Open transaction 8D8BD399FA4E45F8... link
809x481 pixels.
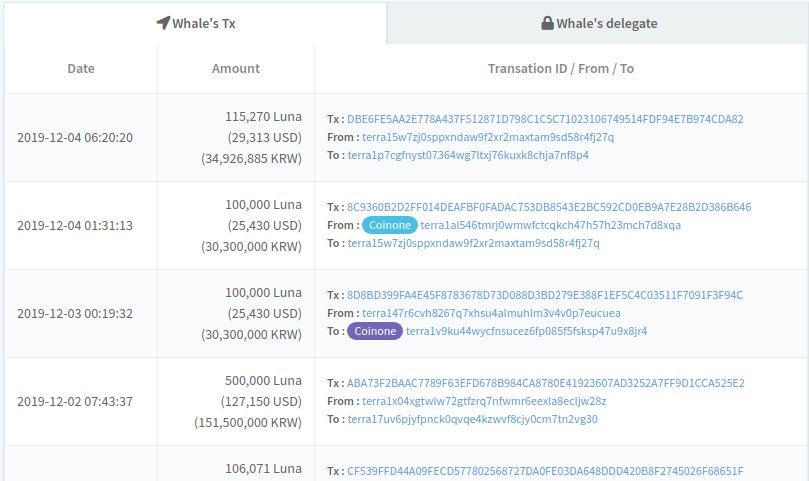[x=545, y=295]
